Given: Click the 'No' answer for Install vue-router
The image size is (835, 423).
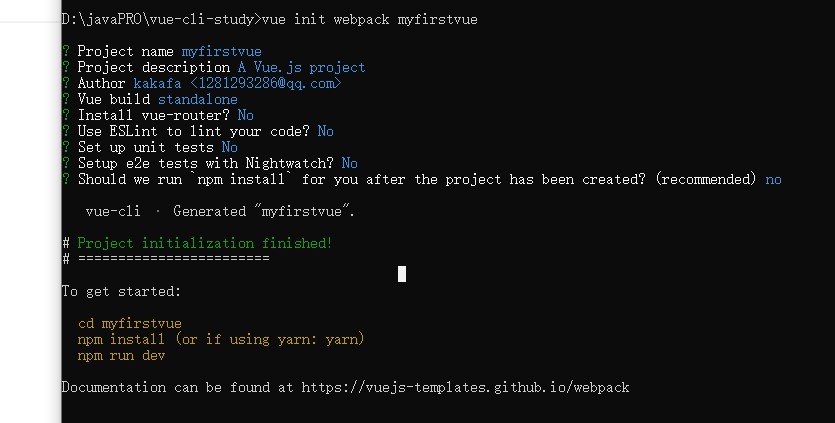Looking at the screenshot, I should tap(246, 115).
